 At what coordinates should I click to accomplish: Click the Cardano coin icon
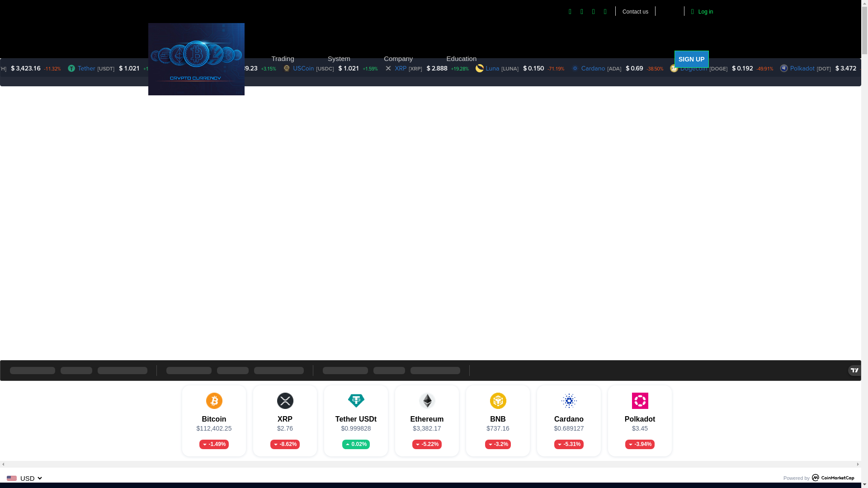coord(569,401)
